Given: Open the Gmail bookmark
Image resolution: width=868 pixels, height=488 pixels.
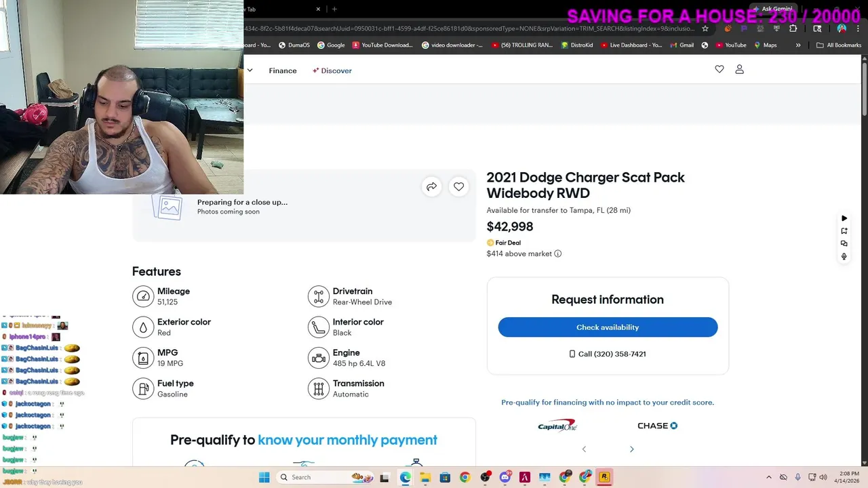Looking at the screenshot, I should [x=682, y=45].
